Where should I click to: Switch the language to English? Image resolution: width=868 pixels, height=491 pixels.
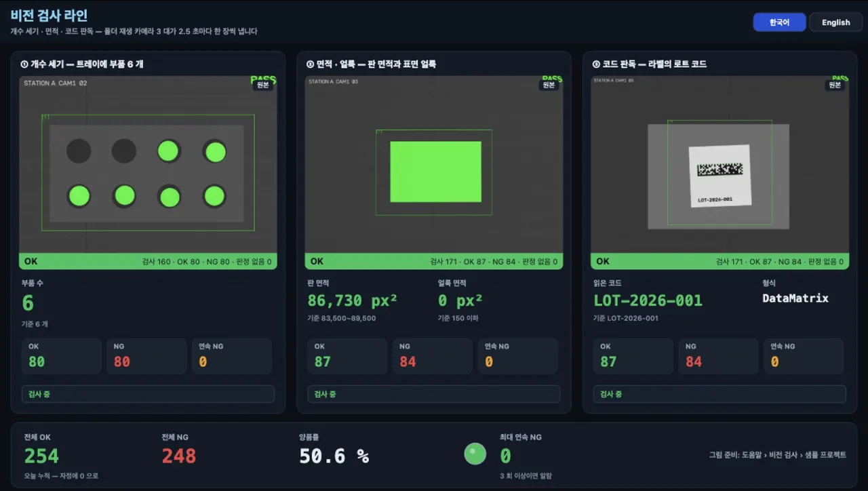point(835,22)
